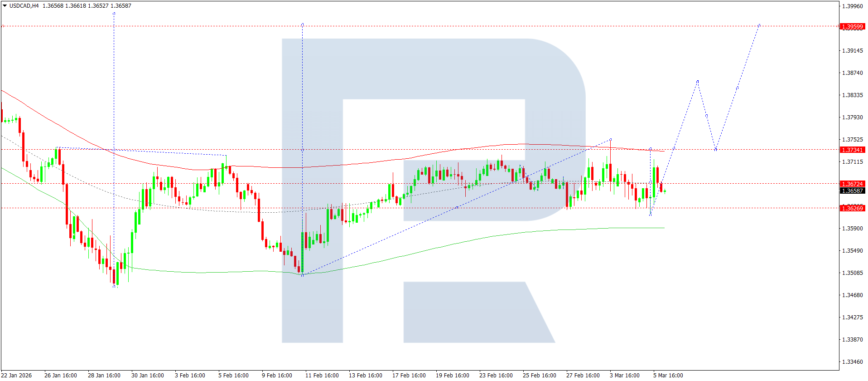Select the red 1.36269 price label

click(852, 208)
